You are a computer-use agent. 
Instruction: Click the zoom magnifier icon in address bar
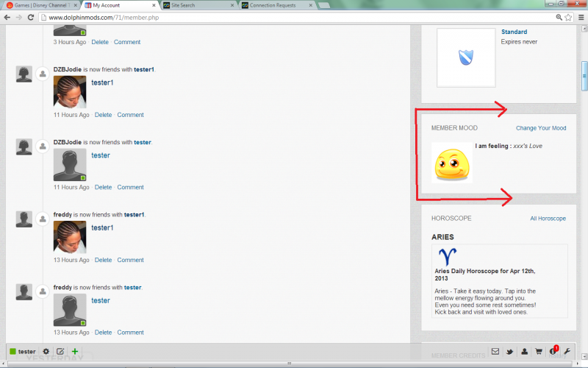[x=559, y=17]
